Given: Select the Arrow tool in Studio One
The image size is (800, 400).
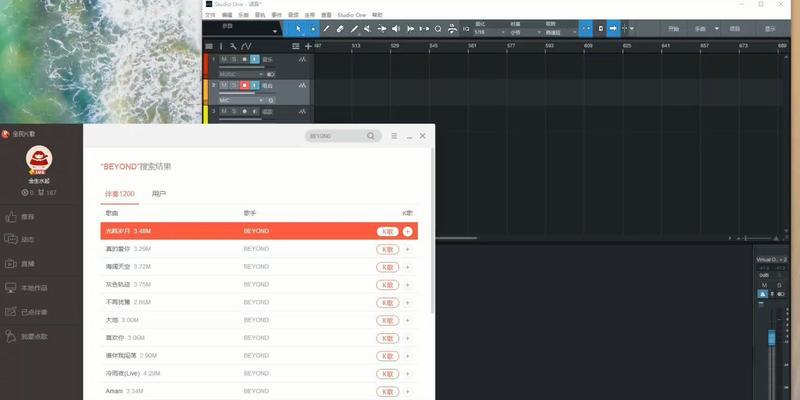Looking at the screenshot, I should (x=298, y=29).
